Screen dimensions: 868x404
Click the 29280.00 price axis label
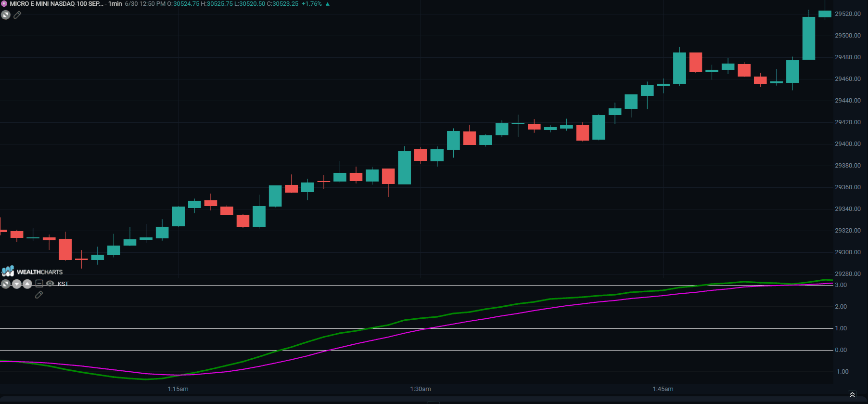848,274
